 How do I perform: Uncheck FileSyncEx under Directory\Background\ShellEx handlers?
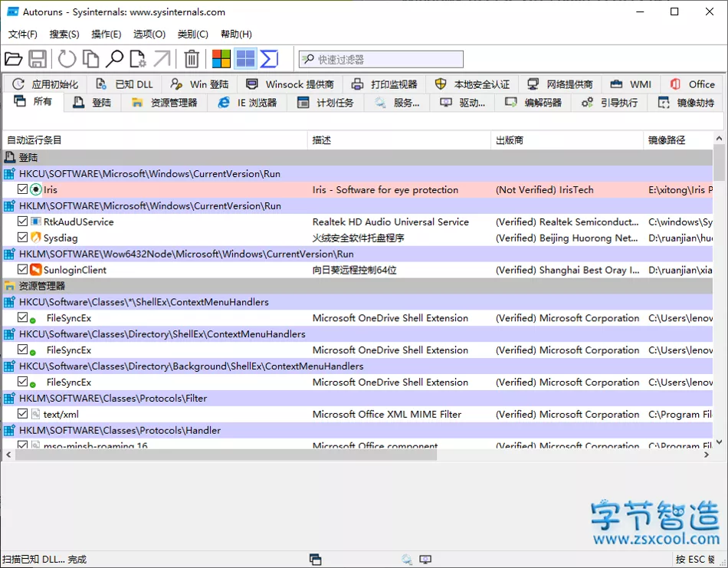(x=22, y=381)
